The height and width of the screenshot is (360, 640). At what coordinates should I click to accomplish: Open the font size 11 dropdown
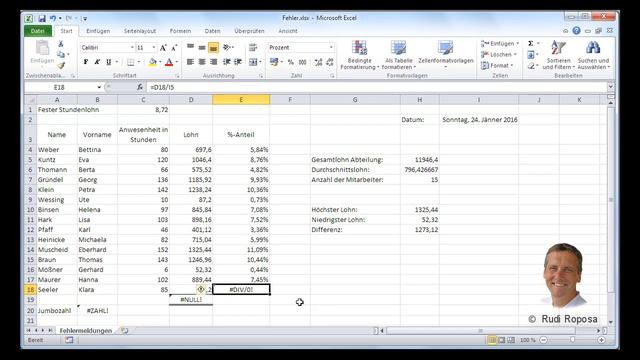pos(154,48)
